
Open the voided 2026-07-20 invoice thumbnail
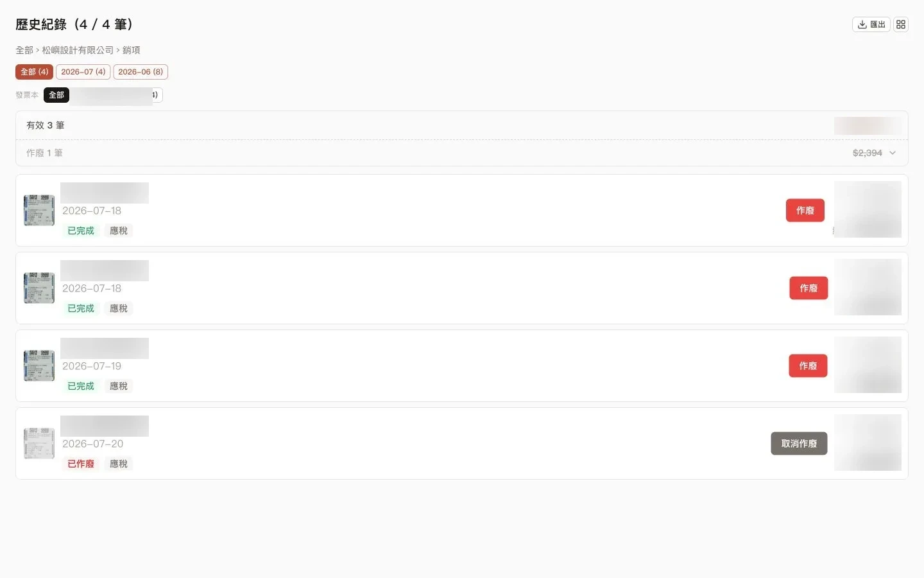[39, 443]
